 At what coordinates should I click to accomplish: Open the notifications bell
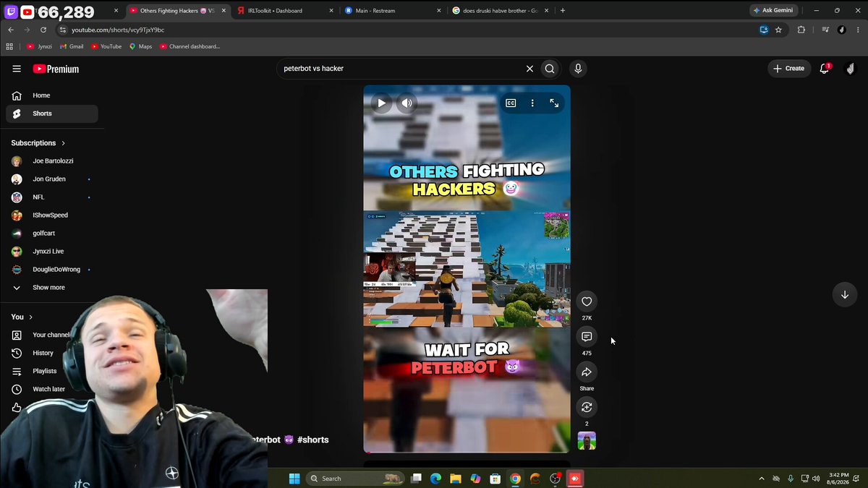coord(825,69)
